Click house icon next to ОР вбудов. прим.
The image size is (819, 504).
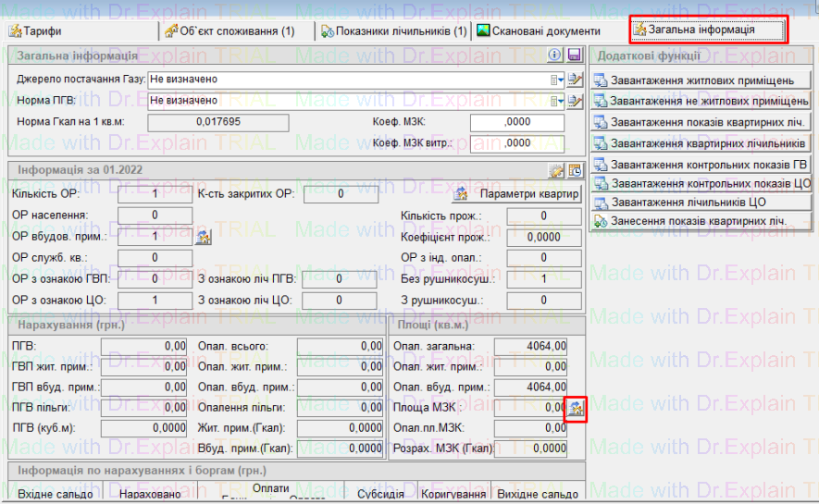pyautogui.click(x=205, y=237)
